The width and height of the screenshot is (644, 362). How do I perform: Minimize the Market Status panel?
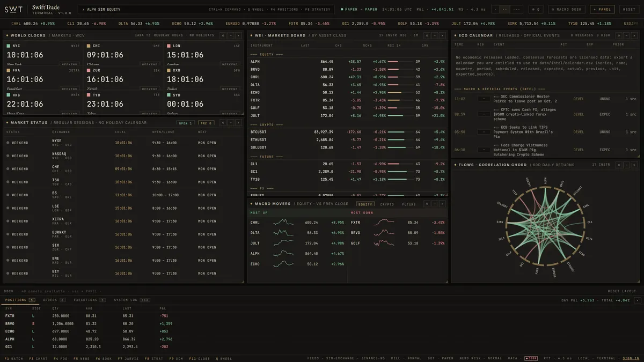click(231, 123)
